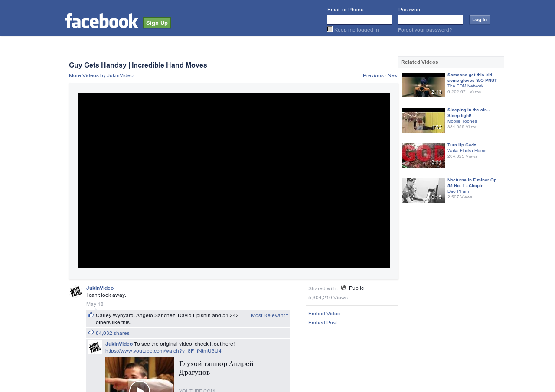Viewport: 555px width, 392px height.
Task: Open the 0:15 piano video thumbnail
Action: coord(424,190)
